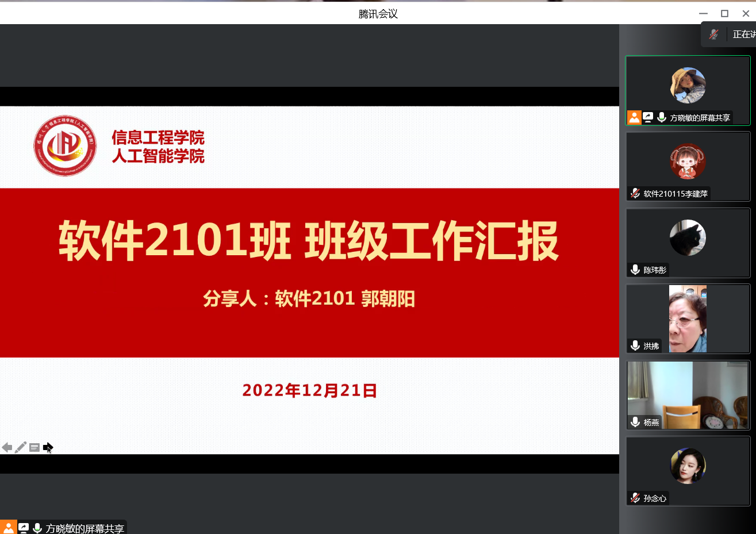Click the pen annotation icon on the slide
756x534 pixels.
click(x=21, y=447)
